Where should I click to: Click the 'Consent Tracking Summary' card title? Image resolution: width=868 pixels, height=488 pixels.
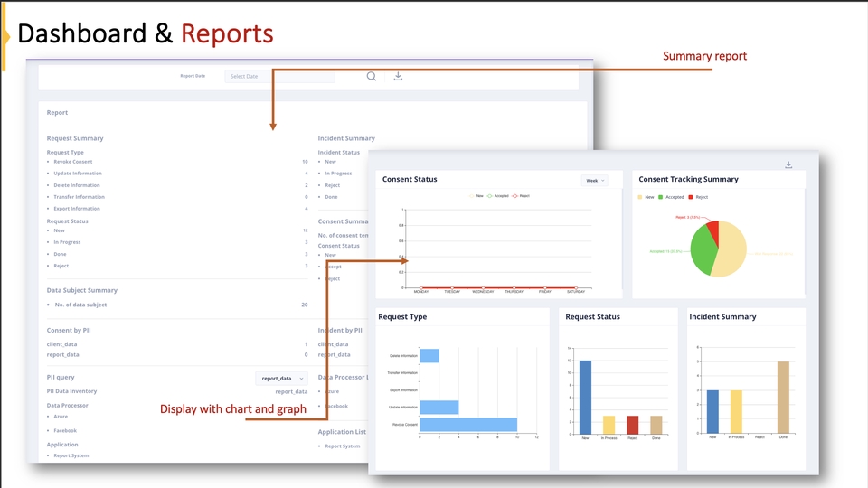click(x=689, y=179)
